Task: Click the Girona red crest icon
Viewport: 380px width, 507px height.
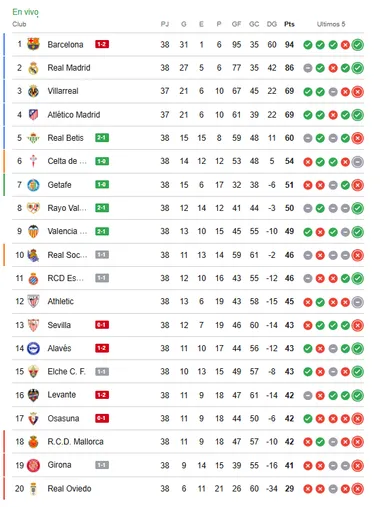Action: click(33, 465)
